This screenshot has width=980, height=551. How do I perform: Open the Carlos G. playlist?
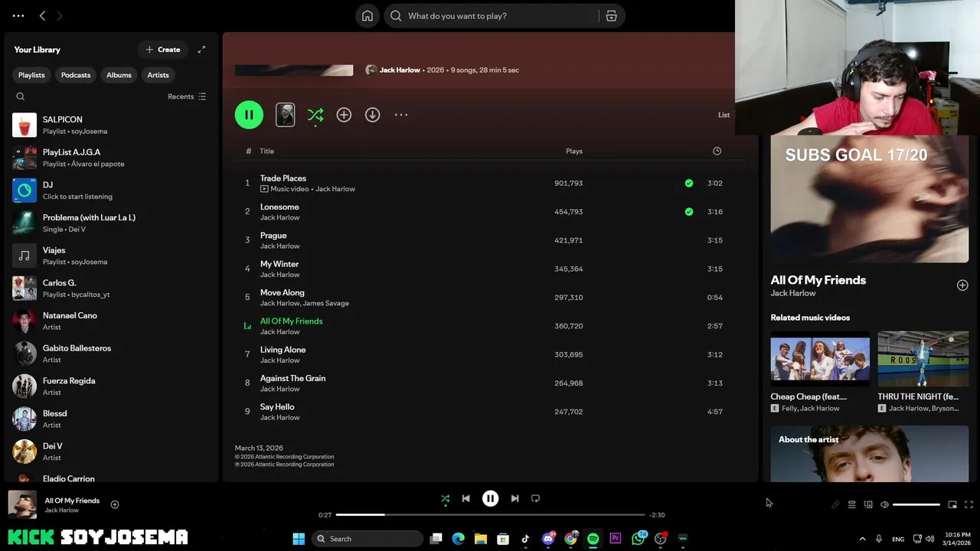tap(111, 289)
